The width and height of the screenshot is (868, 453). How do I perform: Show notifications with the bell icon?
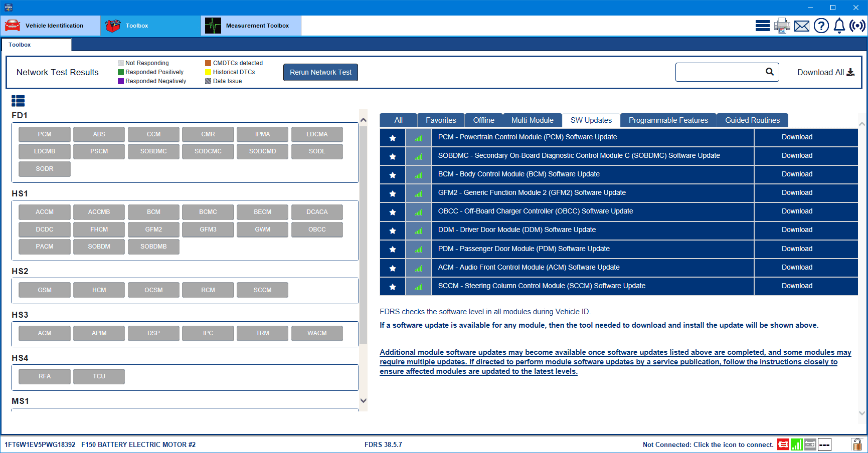tap(839, 26)
